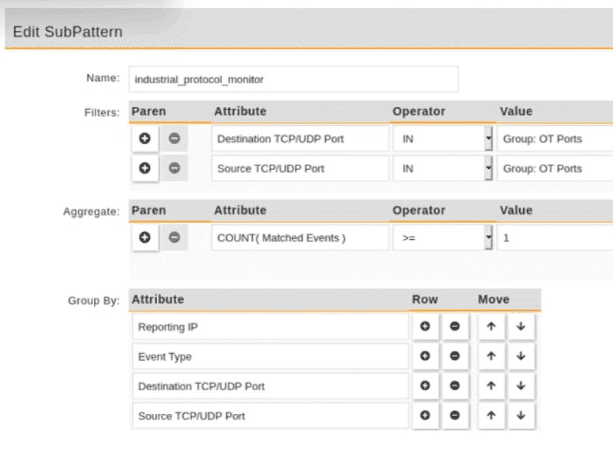Remove Destination TCP/UDP Port group-by row
This screenshot has height=465, width=613.
coord(454,385)
